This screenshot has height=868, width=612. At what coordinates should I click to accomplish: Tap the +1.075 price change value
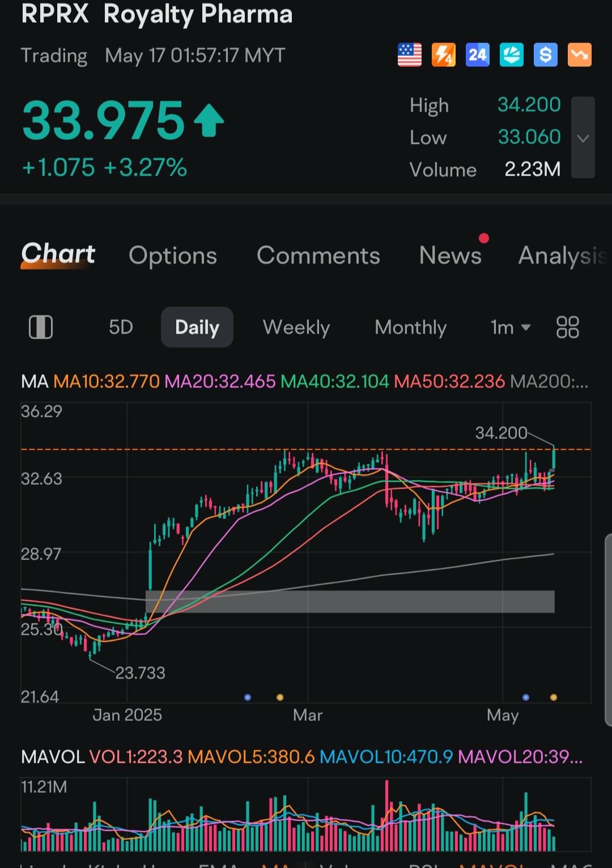pyautogui.click(x=58, y=168)
